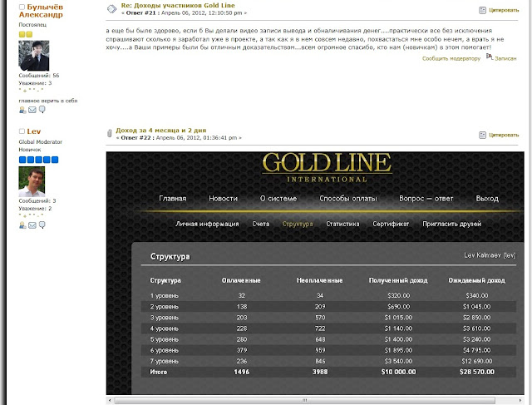
Task: Click the post icon beside reply #21
Action: (112, 8)
